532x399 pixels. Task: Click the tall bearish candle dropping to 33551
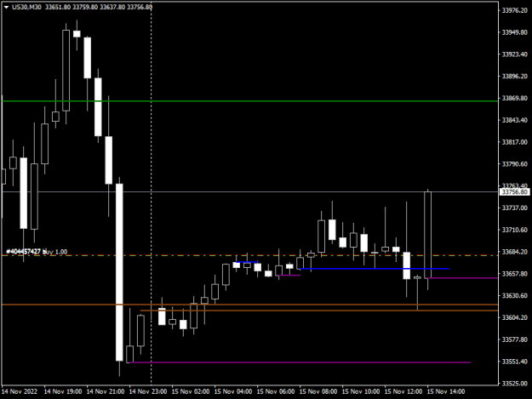coord(119,272)
